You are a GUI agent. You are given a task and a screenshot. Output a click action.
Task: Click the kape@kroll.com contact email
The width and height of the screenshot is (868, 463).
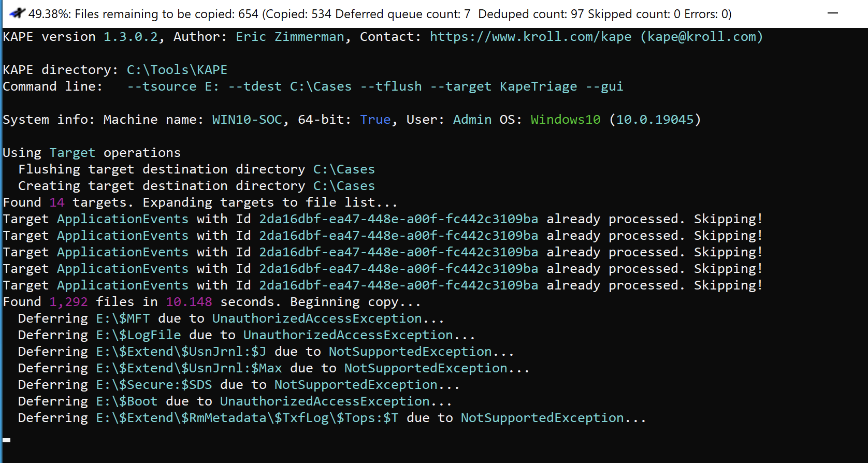(702, 37)
